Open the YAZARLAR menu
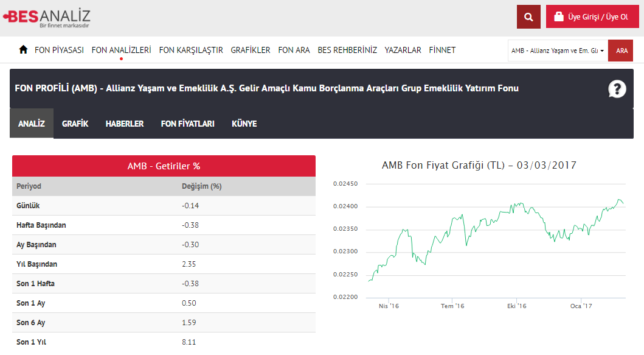Screen dimensions: 644x355 point(403,50)
